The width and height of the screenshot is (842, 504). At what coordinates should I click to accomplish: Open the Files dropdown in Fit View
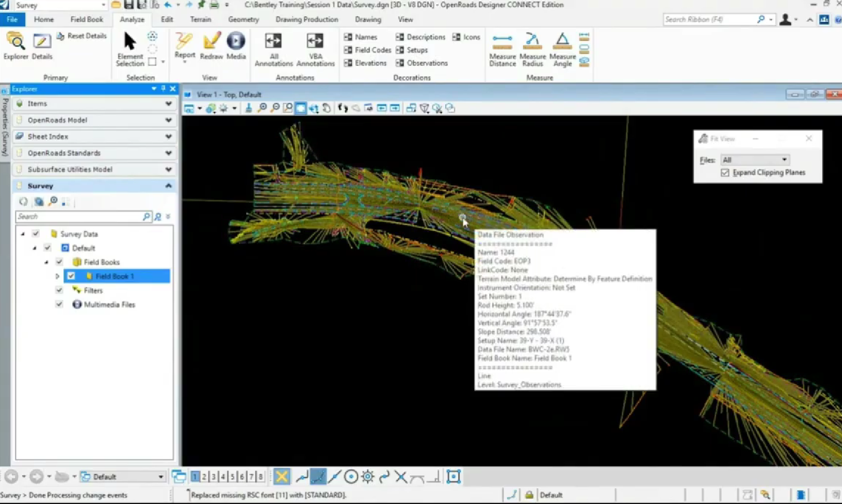pyautogui.click(x=755, y=160)
